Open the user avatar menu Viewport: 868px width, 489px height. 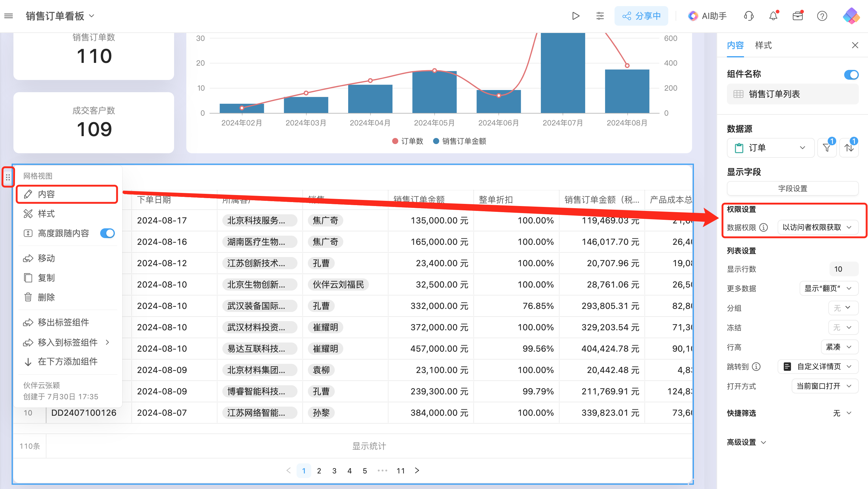coord(851,16)
